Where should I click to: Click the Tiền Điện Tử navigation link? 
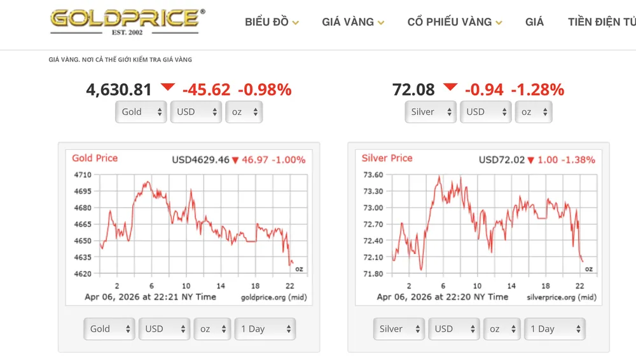click(601, 22)
